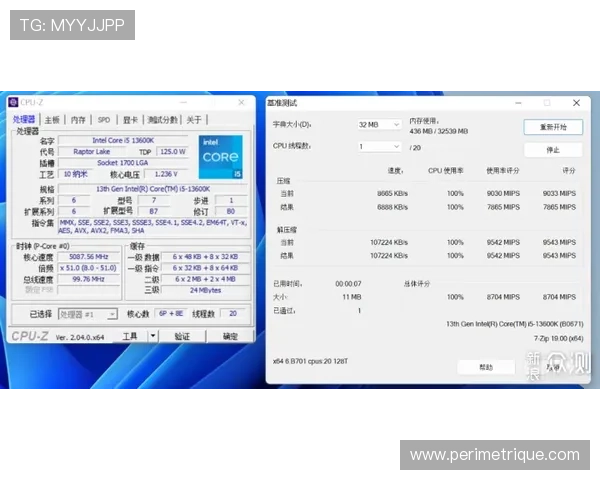Open the 处理器 #1 selection dropdown
600x480 pixels.
point(88,314)
